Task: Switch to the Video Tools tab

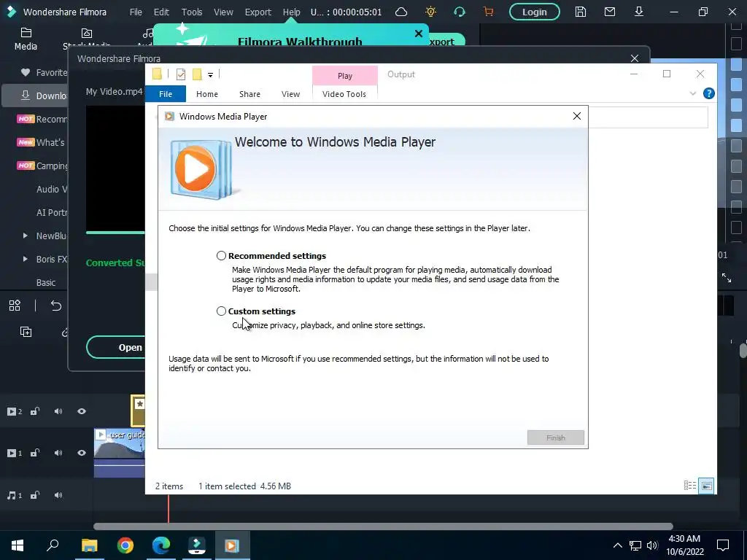Action: coord(344,94)
